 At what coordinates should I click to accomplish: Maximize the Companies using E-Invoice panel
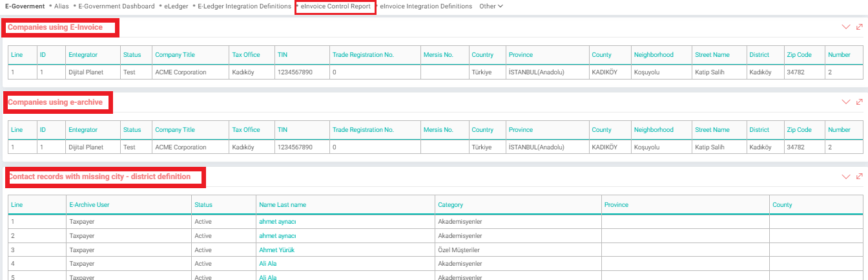tap(859, 27)
